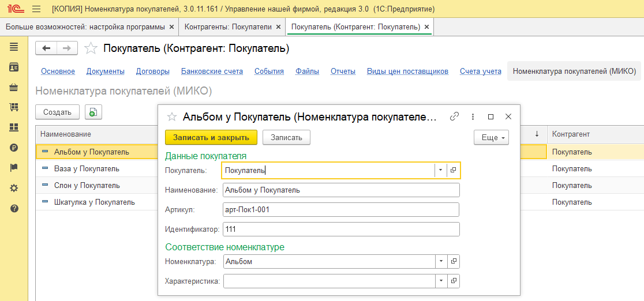Screen dimensions: 644x301
Task: Click the Наименование column header
Action: pos(97,134)
